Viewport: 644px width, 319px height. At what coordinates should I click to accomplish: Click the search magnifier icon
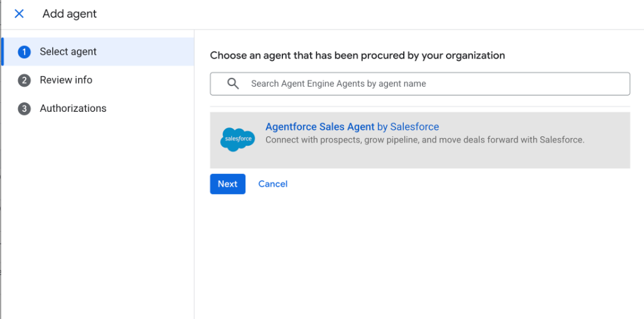(233, 84)
